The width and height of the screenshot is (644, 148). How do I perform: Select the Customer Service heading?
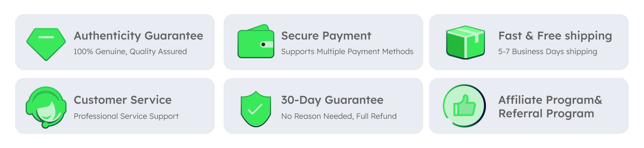(x=123, y=100)
